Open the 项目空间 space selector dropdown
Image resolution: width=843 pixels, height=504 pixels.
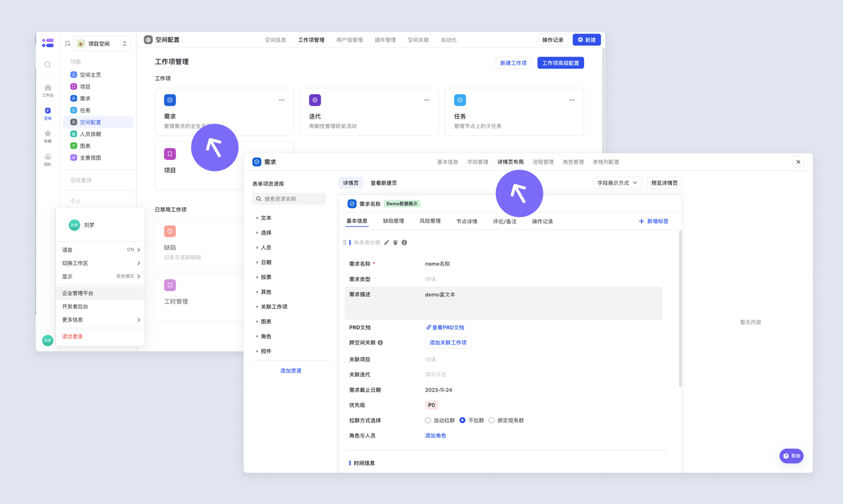pos(102,44)
